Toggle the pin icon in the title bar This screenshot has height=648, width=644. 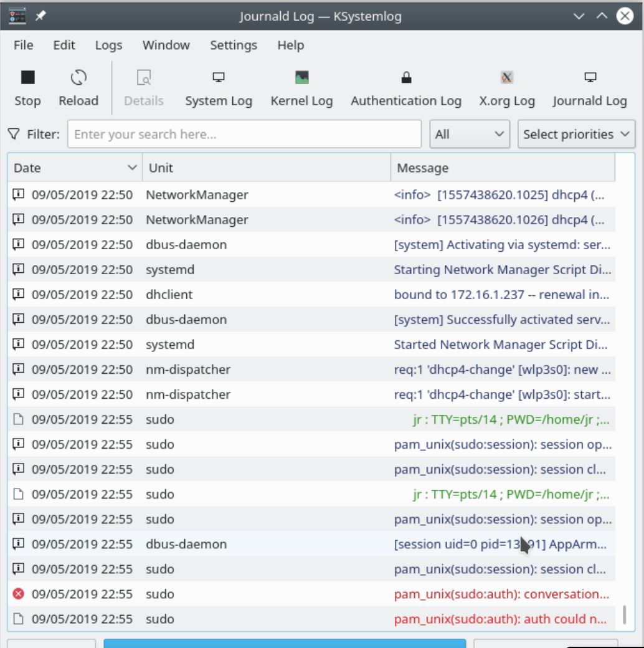(x=40, y=16)
